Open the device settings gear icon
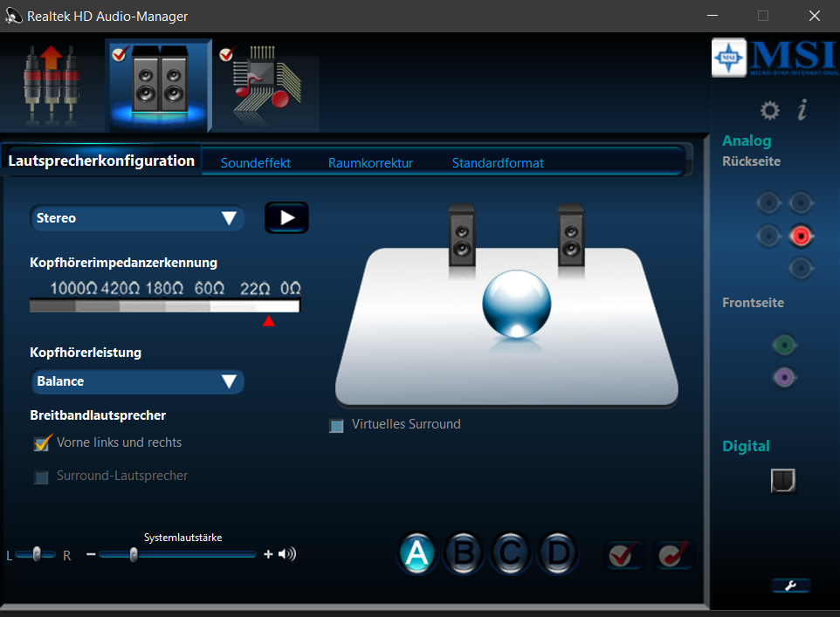The image size is (840, 617). coord(769,110)
